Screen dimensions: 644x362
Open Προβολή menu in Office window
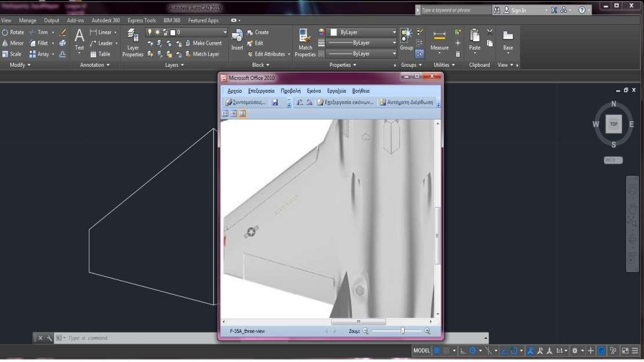[290, 91]
